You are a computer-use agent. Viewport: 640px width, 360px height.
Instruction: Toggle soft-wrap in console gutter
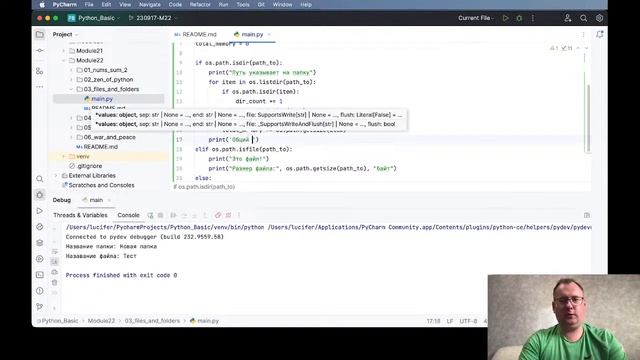point(55,252)
